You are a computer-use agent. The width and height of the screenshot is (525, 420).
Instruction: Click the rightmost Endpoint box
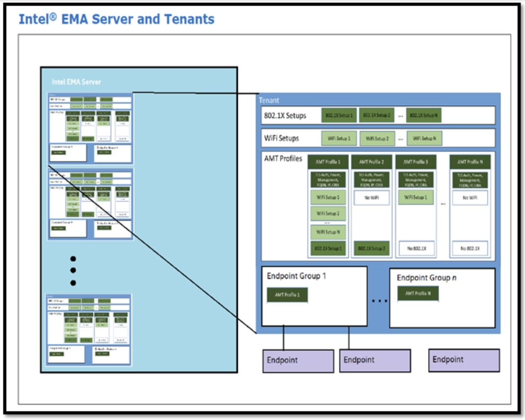point(464,360)
